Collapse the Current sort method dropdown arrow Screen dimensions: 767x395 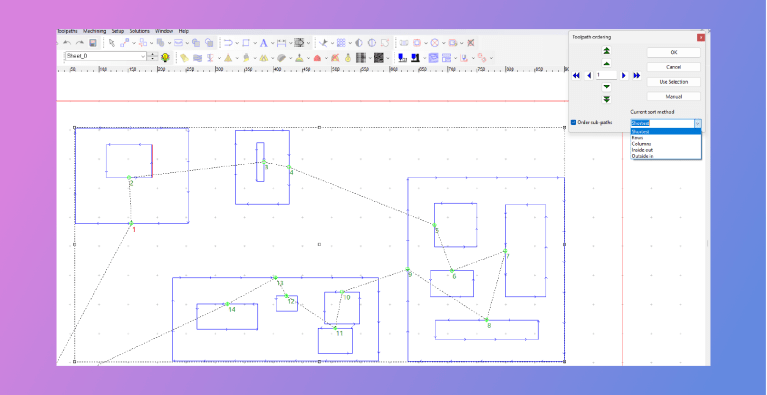pyautogui.click(x=698, y=123)
